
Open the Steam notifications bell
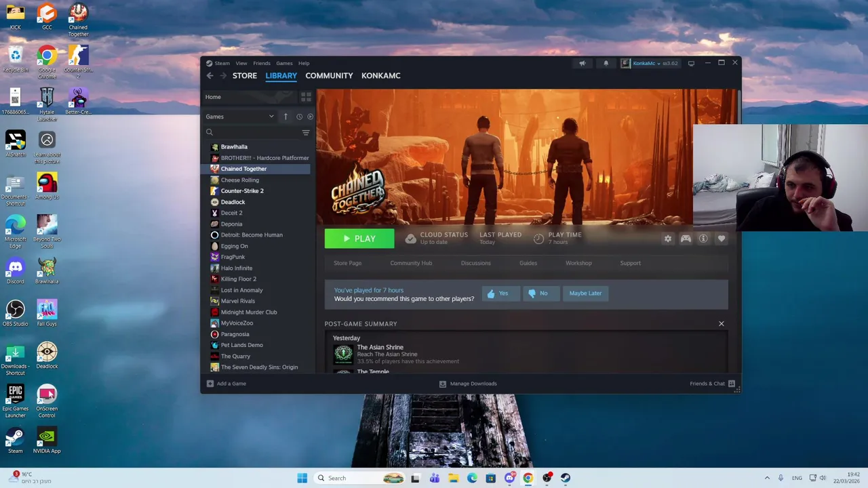click(606, 63)
